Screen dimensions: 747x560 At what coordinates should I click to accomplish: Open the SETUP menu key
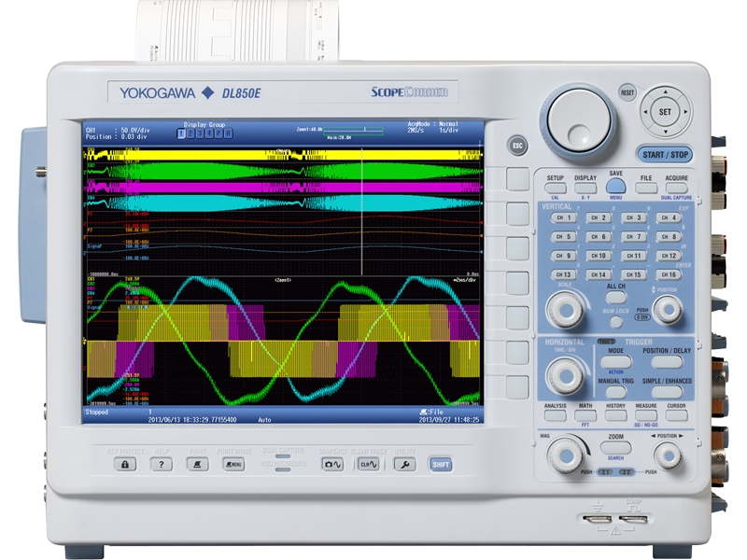point(555,189)
